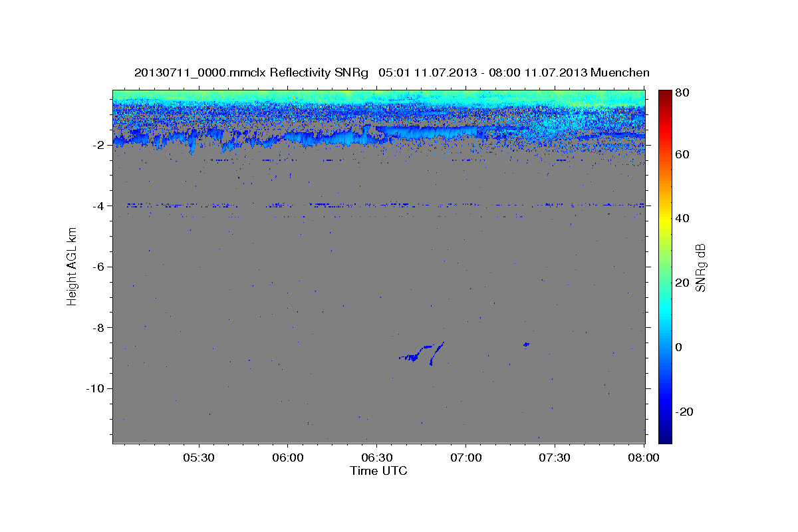Click the -4 height tick label
The width and height of the screenshot is (798, 532).
tap(100, 205)
